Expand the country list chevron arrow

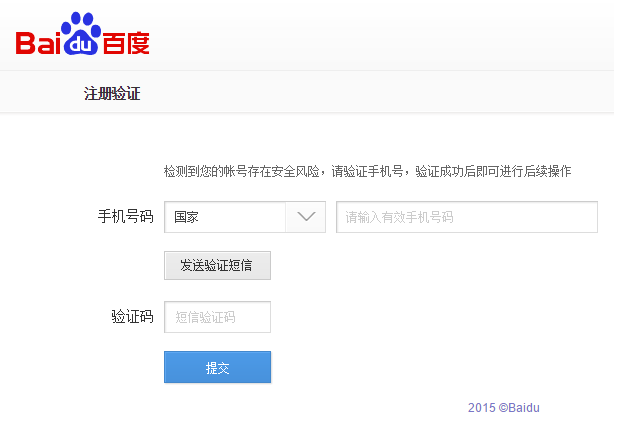pos(306,217)
